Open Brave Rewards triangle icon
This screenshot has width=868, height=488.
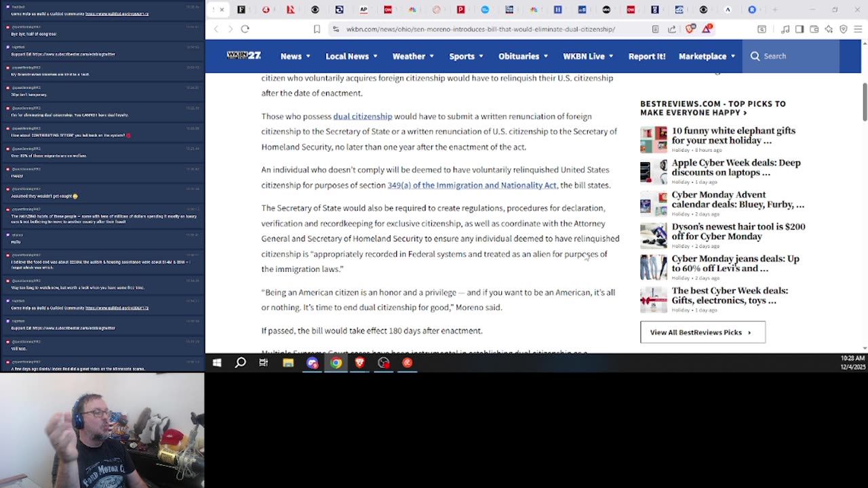coord(707,29)
